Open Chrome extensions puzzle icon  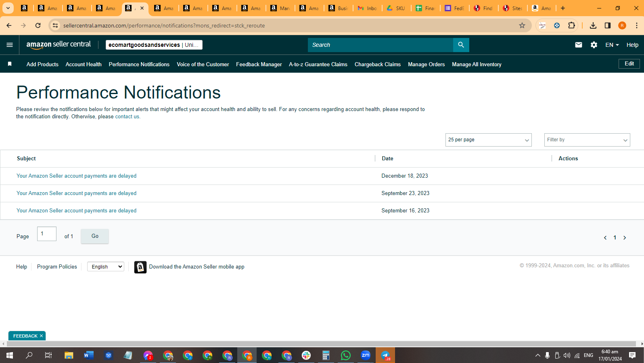point(571,25)
